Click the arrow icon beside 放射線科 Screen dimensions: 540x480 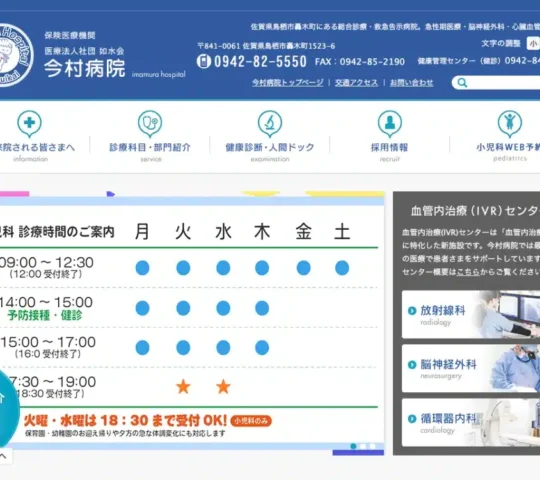click(412, 311)
